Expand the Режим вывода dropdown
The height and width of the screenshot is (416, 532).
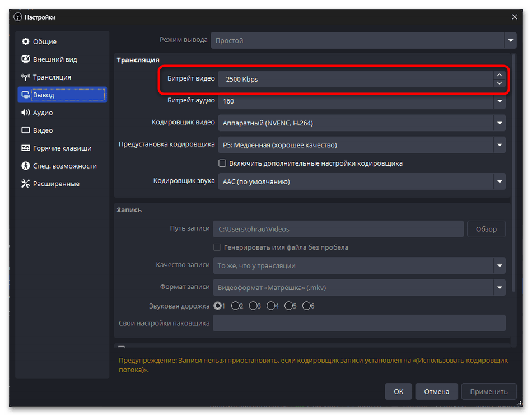click(x=510, y=40)
